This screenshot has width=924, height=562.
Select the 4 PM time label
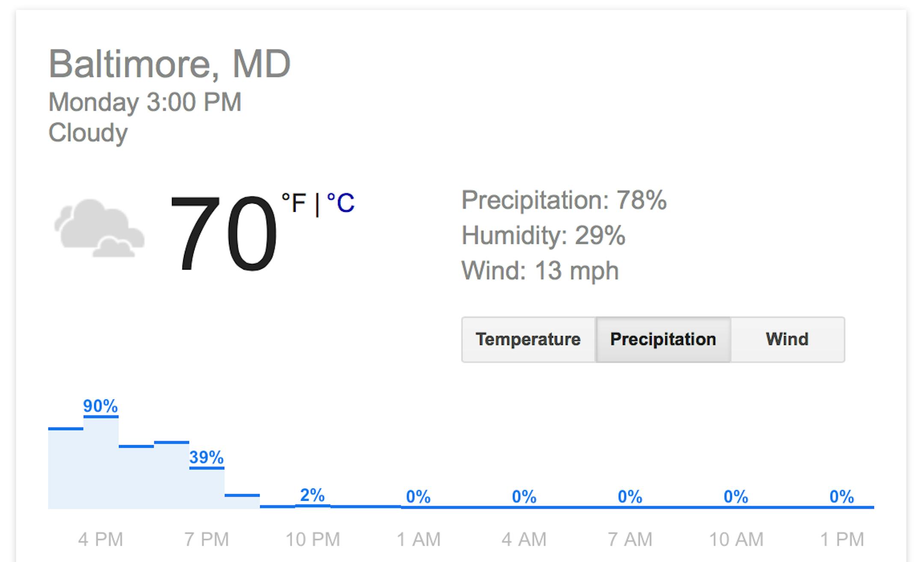tap(101, 539)
